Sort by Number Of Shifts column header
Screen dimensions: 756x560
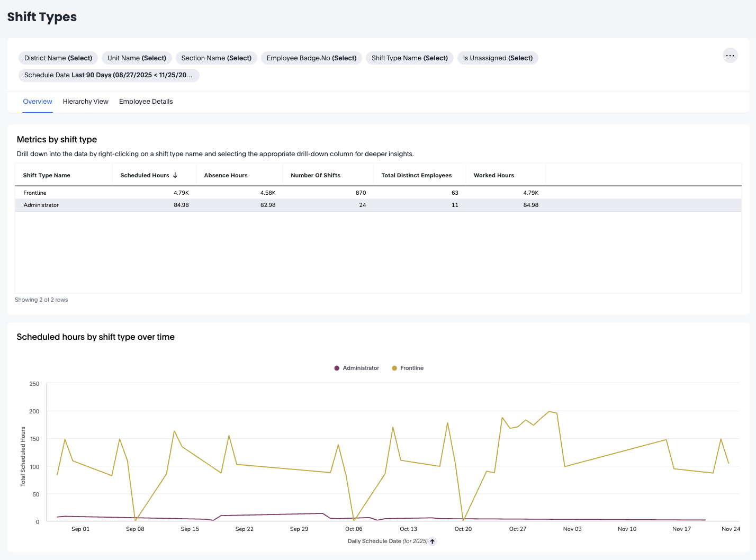316,175
